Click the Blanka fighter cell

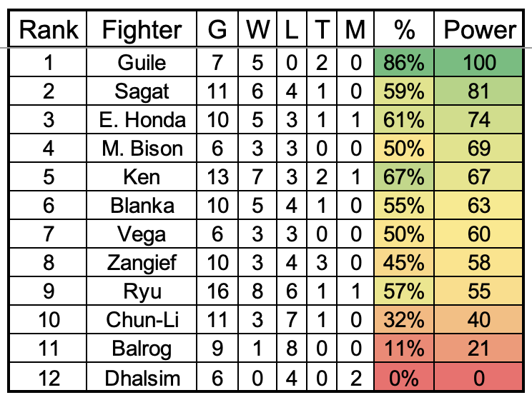142,205
